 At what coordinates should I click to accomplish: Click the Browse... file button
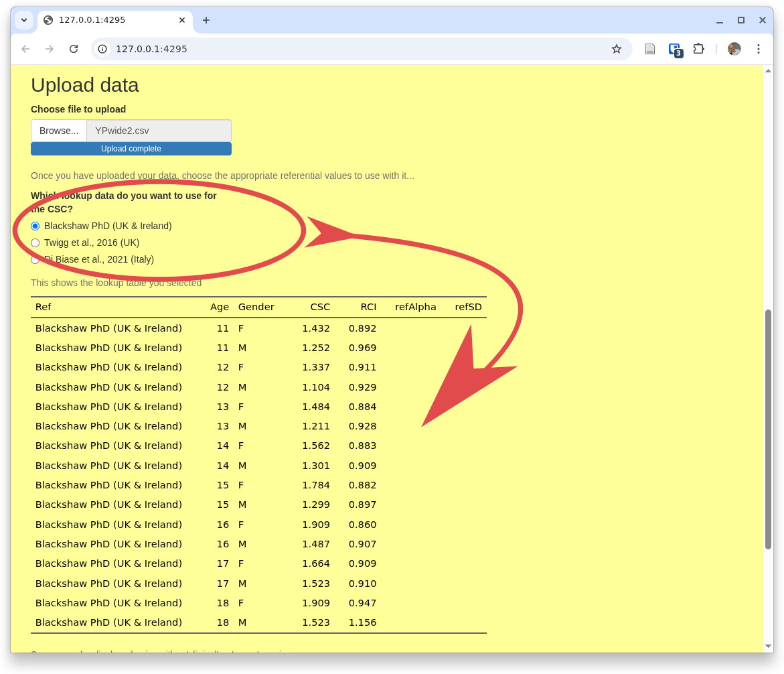pyautogui.click(x=59, y=131)
